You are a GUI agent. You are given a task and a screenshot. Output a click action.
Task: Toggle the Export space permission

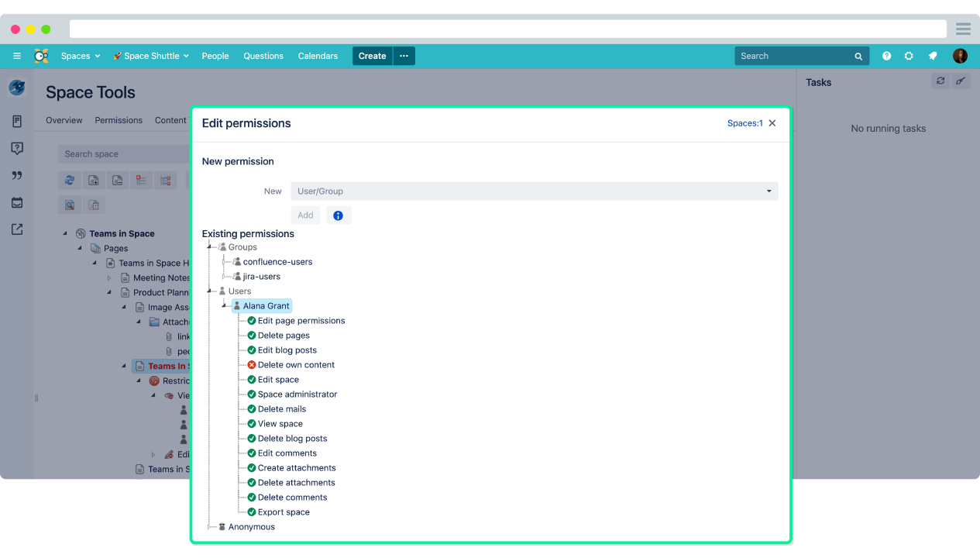coord(252,512)
